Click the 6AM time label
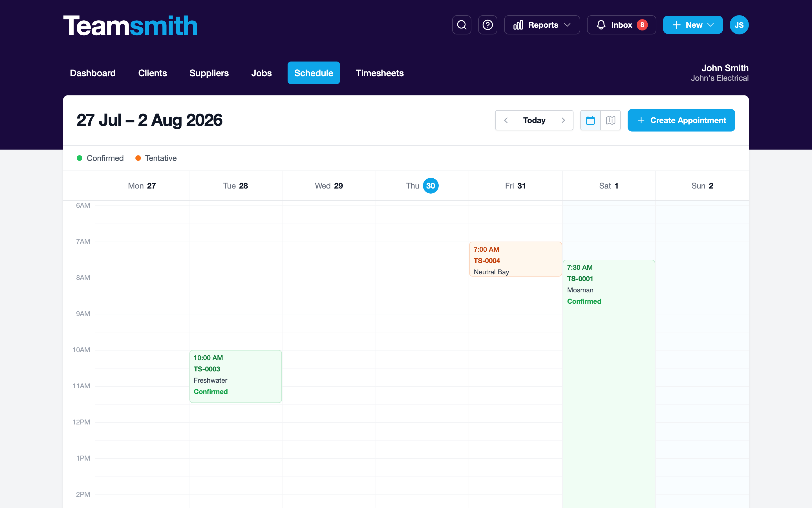 point(83,205)
